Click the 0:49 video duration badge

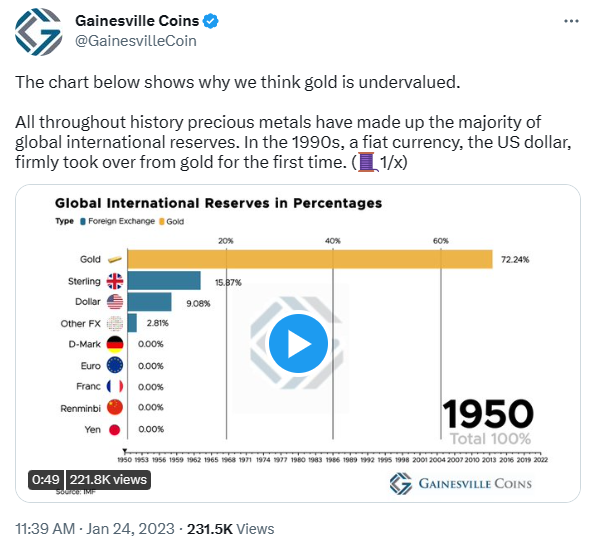(46, 480)
